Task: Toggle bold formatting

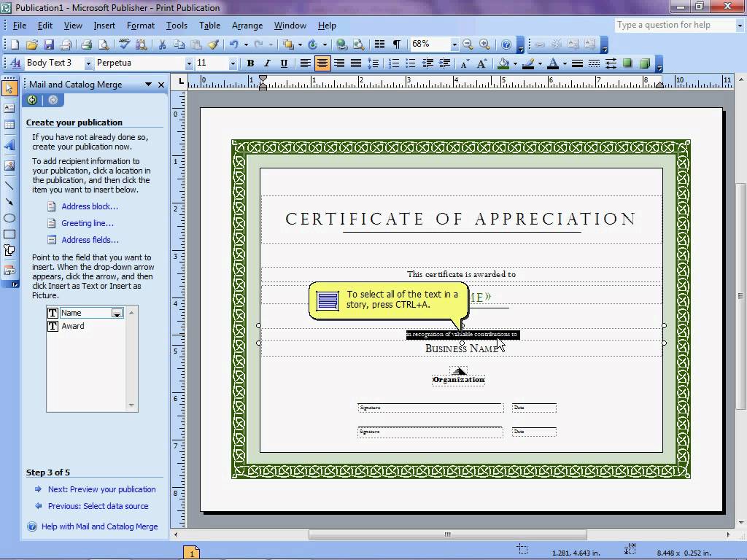Action: pos(250,63)
